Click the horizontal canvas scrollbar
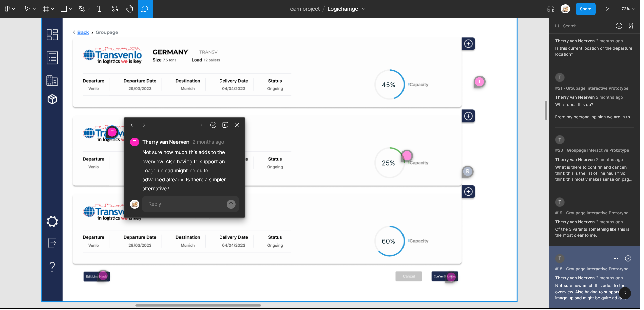The image size is (644, 310). click(198, 305)
